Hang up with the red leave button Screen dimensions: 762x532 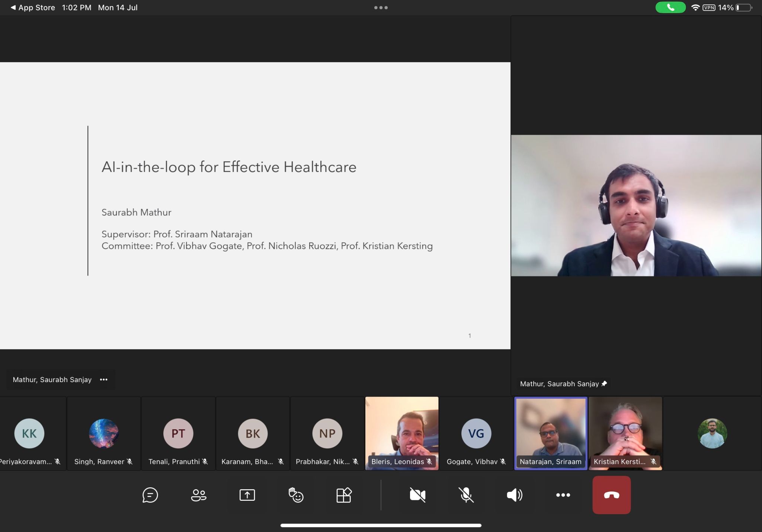tap(611, 495)
